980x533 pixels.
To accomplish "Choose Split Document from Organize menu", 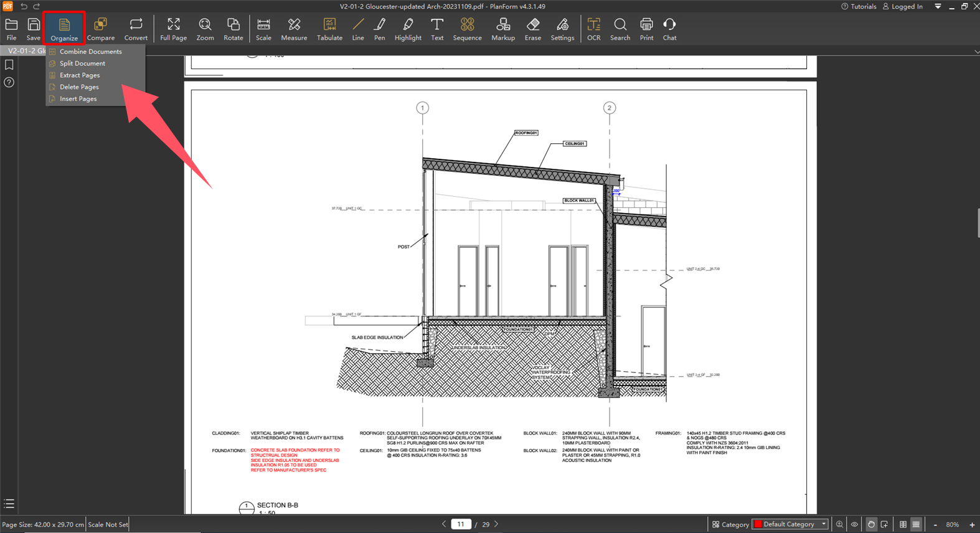I will coord(82,64).
